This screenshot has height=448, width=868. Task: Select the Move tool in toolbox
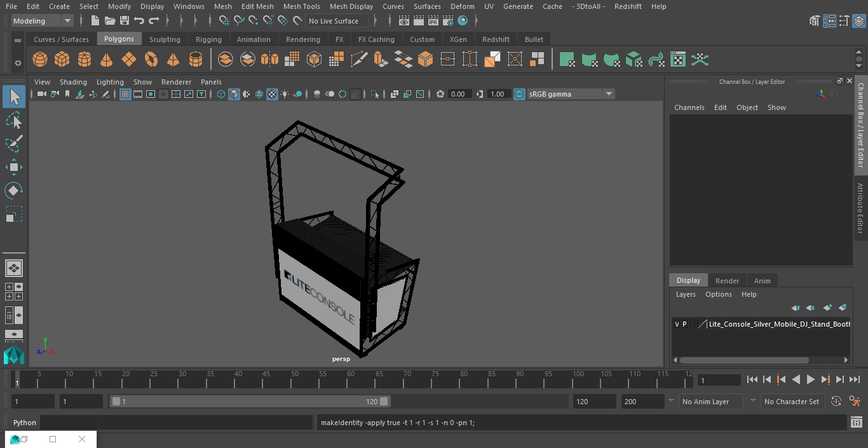point(14,168)
